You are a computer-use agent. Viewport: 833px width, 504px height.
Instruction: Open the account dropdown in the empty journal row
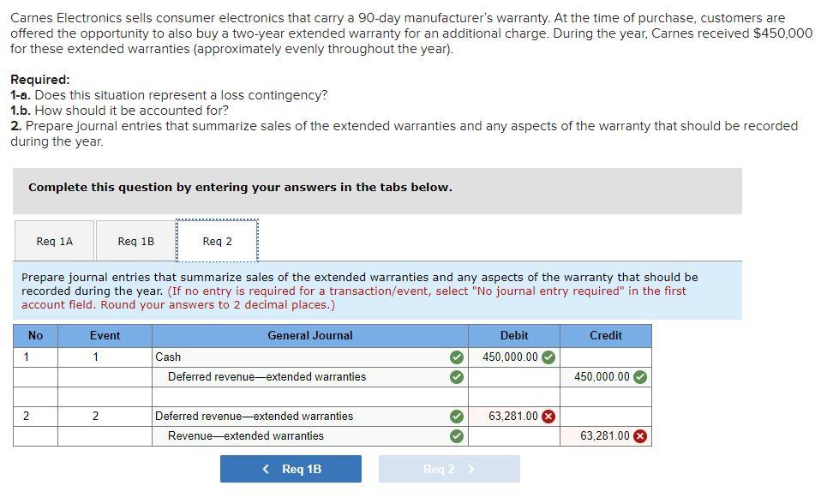(300, 396)
